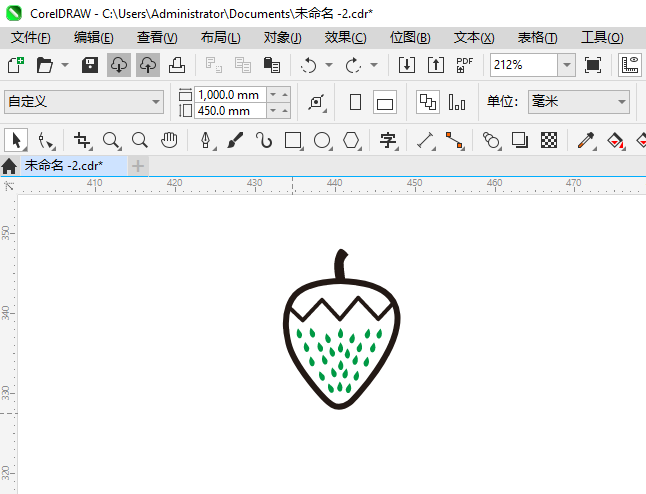Select the Interactive Fill bucket tool
This screenshot has height=494, width=646.
click(616, 140)
